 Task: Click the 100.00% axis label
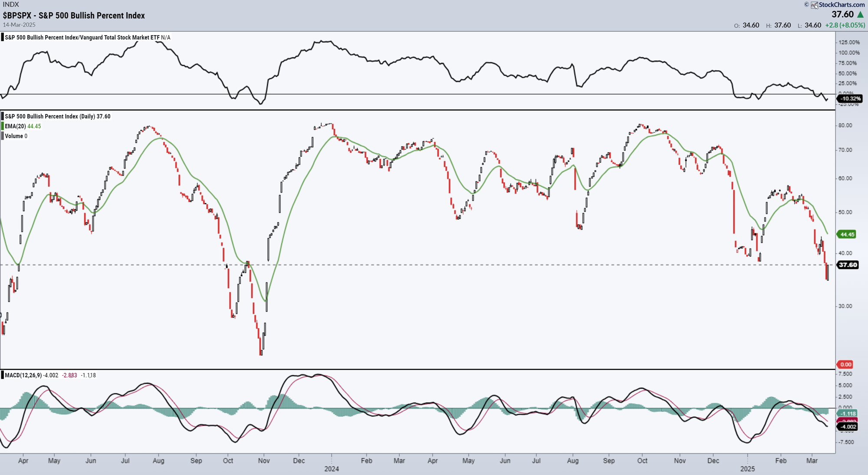pos(849,53)
